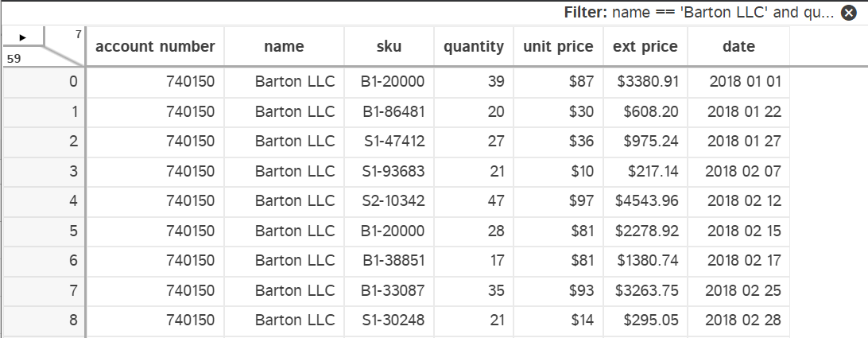Viewport: 868px width, 338px height.
Task: Click the quantity column header
Action: pyautogui.click(x=474, y=47)
